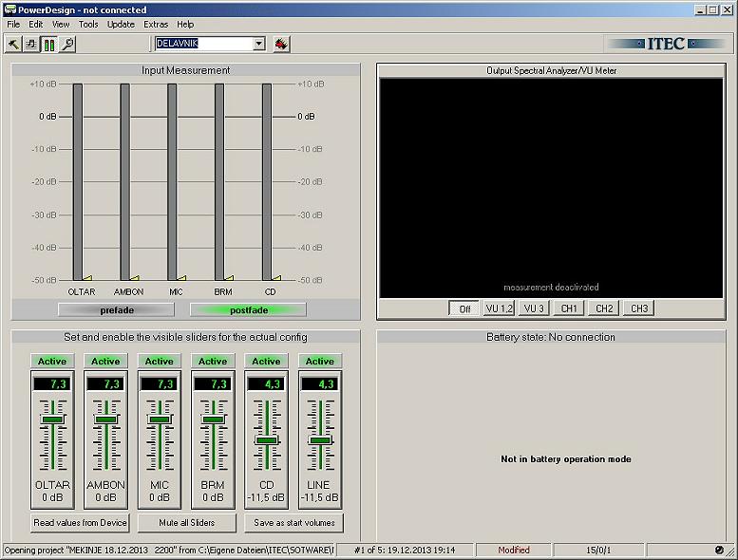The height and width of the screenshot is (560, 738).
Task: Open the File menu
Action: coord(13,24)
